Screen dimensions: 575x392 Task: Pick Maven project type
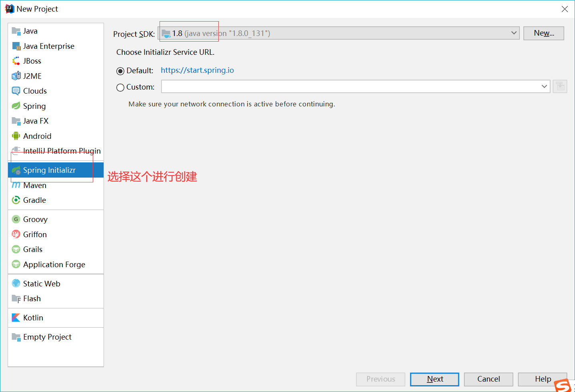tap(56, 185)
